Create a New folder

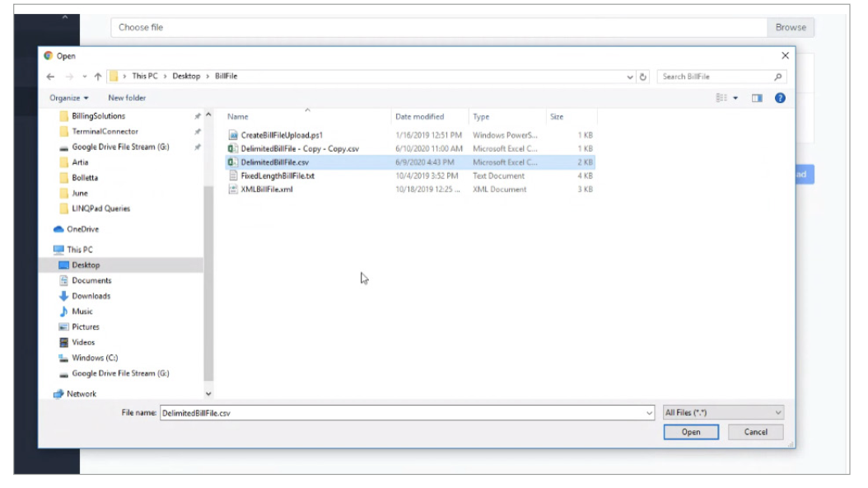(x=127, y=98)
